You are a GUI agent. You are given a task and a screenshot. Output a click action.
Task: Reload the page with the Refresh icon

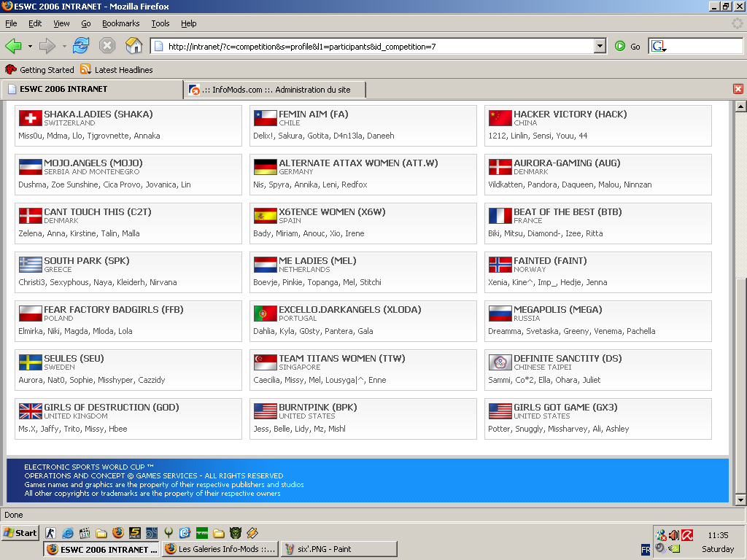(x=81, y=46)
